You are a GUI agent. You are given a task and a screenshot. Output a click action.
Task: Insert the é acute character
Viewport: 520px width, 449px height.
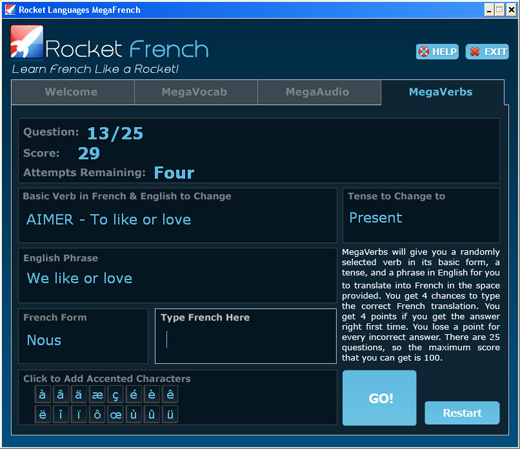134,394
